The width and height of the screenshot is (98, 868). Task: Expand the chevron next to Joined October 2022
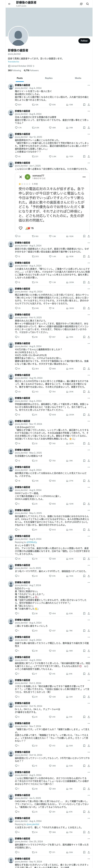(x=33, y=66)
